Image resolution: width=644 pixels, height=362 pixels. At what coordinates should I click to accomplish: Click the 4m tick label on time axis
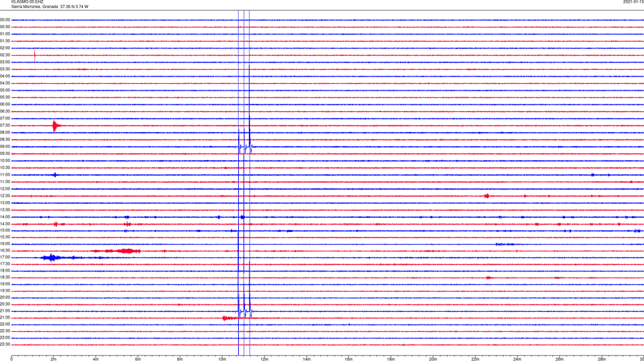tap(96, 359)
